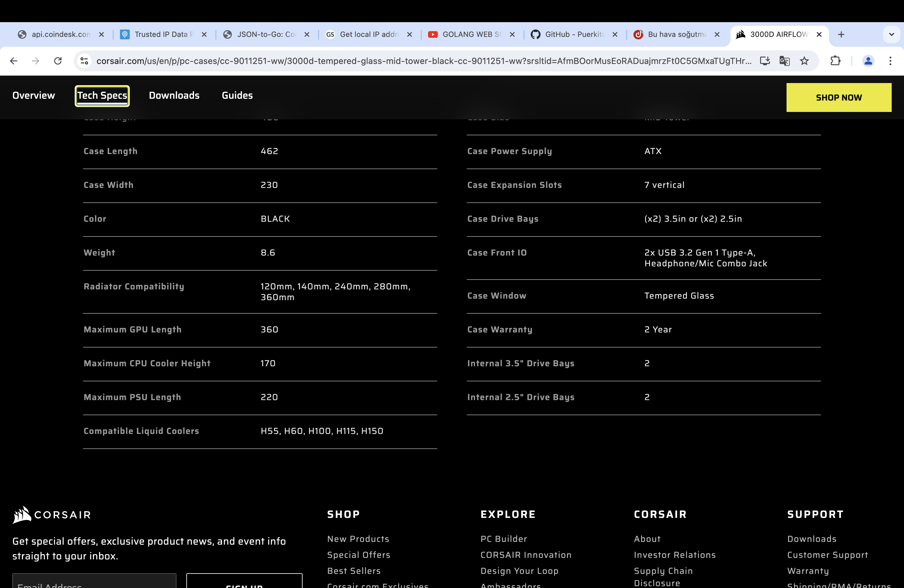904x588 pixels.
Task: Click the browser forward arrow
Action: (35, 61)
